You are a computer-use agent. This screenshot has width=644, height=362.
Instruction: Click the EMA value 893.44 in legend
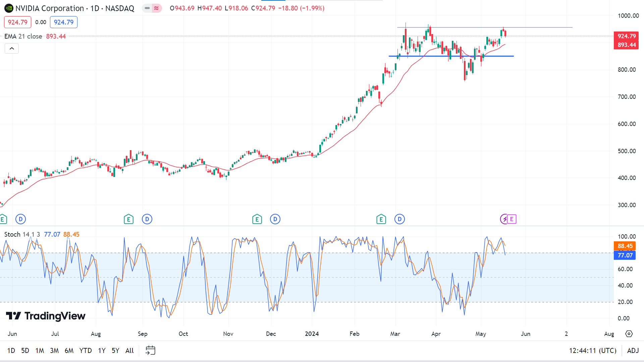56,36
